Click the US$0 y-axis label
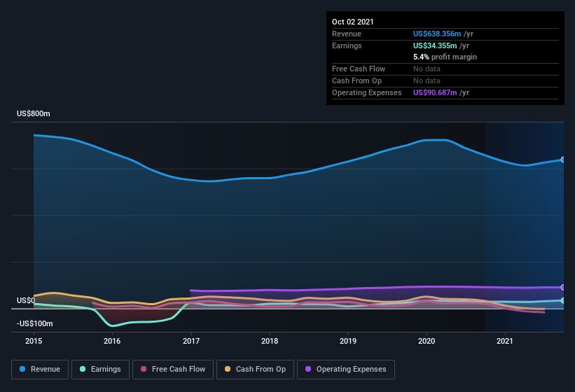The height and width of the screenshot is (392, 575). [x=26, y=300]
